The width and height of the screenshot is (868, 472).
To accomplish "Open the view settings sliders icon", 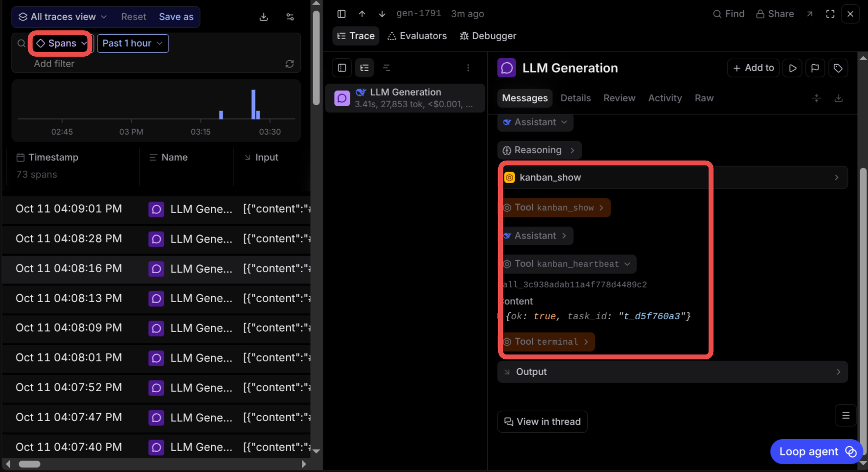I will pyautogui.click(x=290, y=17).
